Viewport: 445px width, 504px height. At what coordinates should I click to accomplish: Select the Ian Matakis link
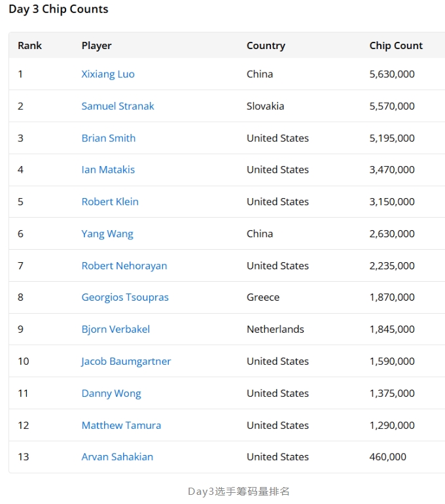tap(108, 169)
